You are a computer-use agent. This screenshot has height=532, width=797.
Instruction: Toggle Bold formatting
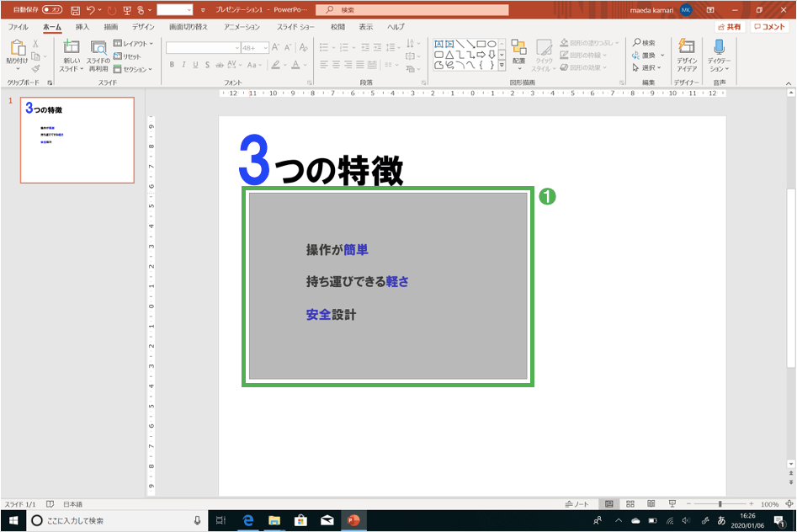coord(172,65)
